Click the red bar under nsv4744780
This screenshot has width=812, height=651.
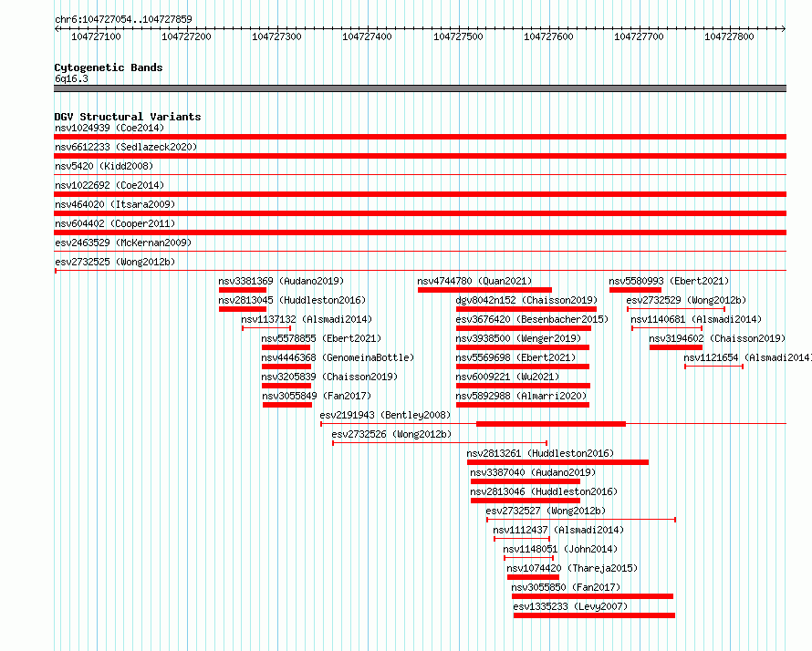click(x=484, y=290)
